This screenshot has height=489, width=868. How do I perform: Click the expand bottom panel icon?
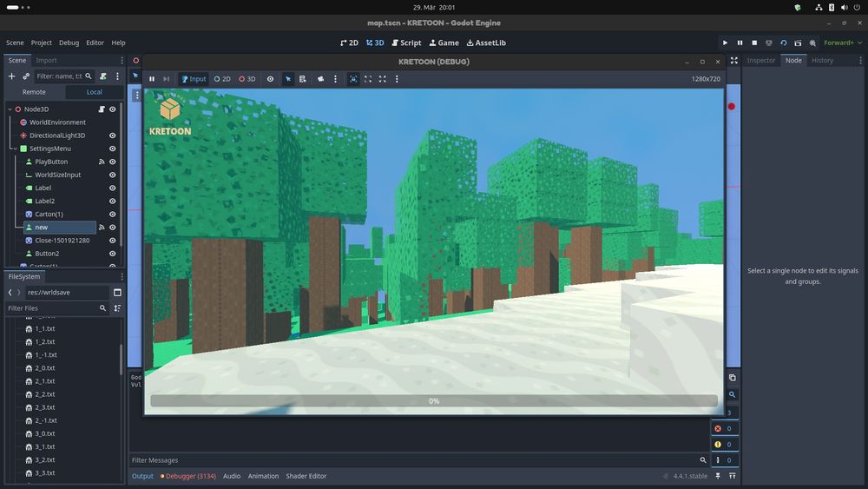[733, 476]
